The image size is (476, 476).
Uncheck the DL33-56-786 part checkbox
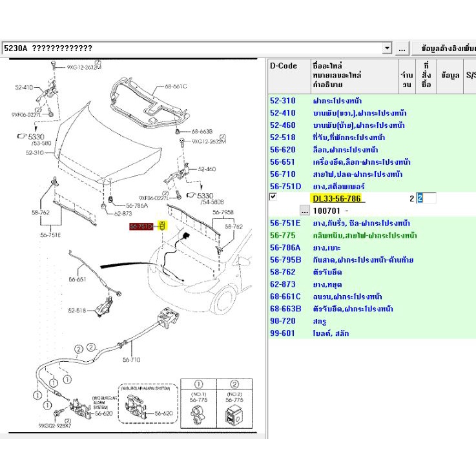[x=273, y=197]
